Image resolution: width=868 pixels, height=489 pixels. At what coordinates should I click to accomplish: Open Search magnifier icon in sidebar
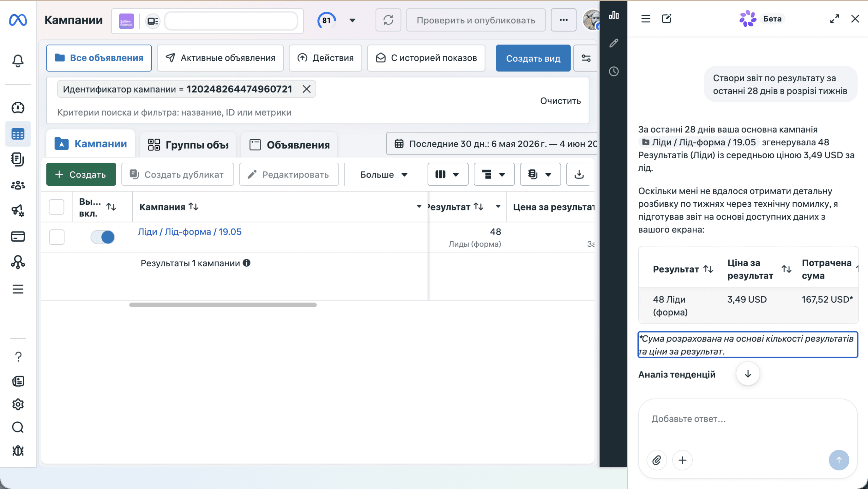pos(18,427)
